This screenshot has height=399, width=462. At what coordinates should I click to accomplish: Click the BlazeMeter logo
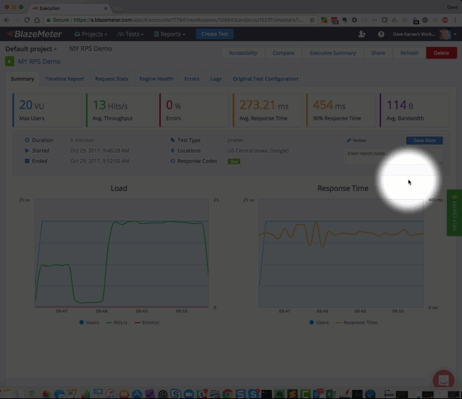click(x=34, y=34)
